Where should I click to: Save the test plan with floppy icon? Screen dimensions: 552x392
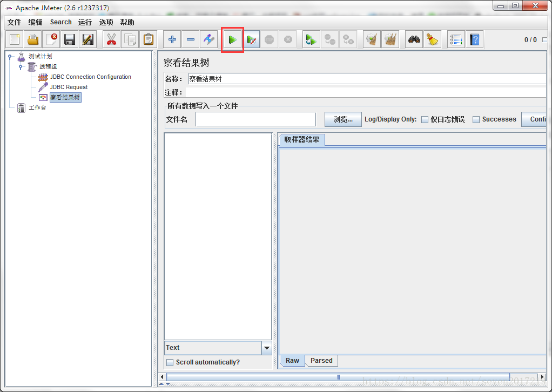coord(70,39)
